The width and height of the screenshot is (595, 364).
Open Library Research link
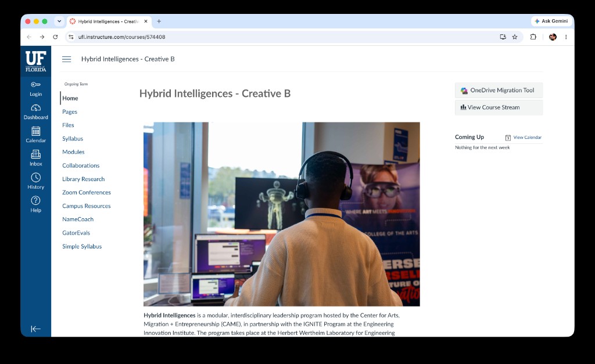coord(84,179)
